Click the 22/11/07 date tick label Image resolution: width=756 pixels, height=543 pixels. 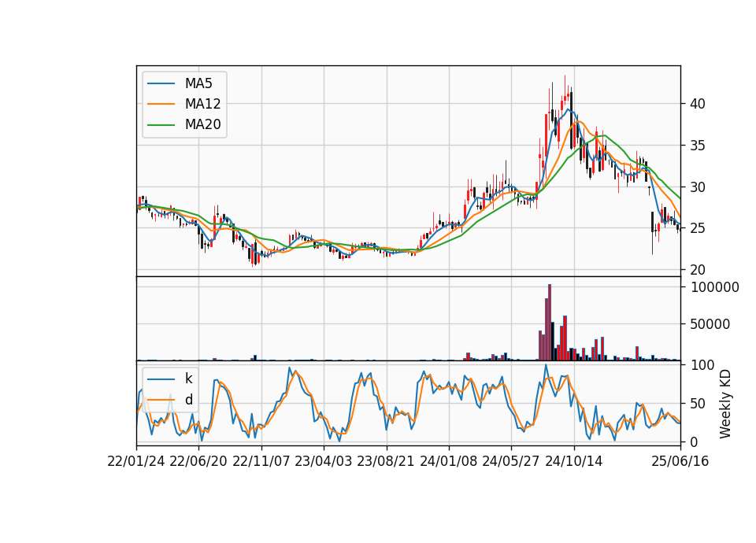point(261,462)
